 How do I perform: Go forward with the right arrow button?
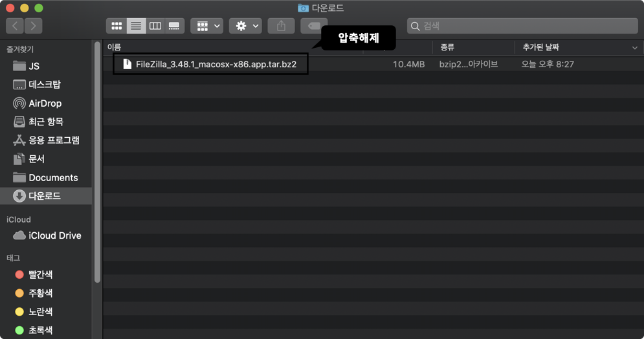33,26
